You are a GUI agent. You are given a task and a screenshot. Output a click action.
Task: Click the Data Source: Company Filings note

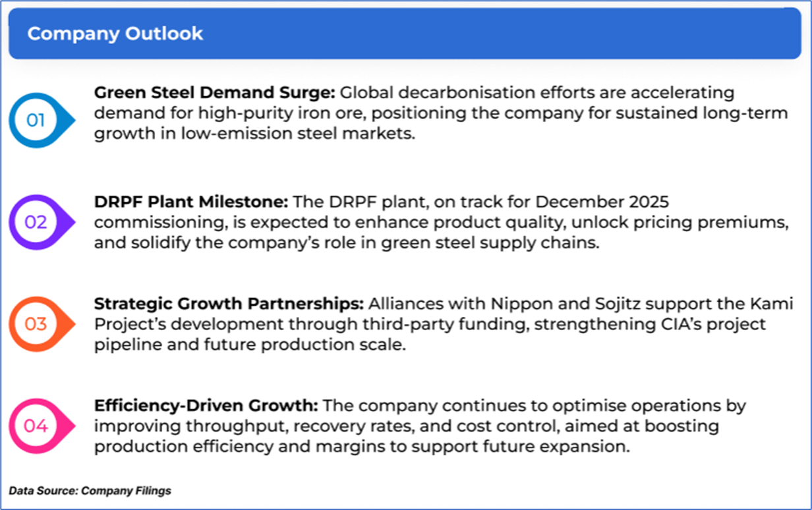(x=90, y=491)
